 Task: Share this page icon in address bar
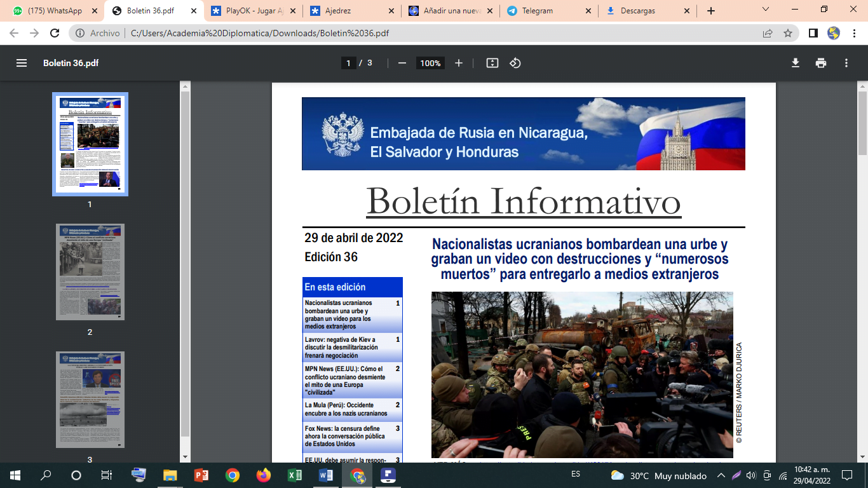pyautogui.click(x=768, y=33)
